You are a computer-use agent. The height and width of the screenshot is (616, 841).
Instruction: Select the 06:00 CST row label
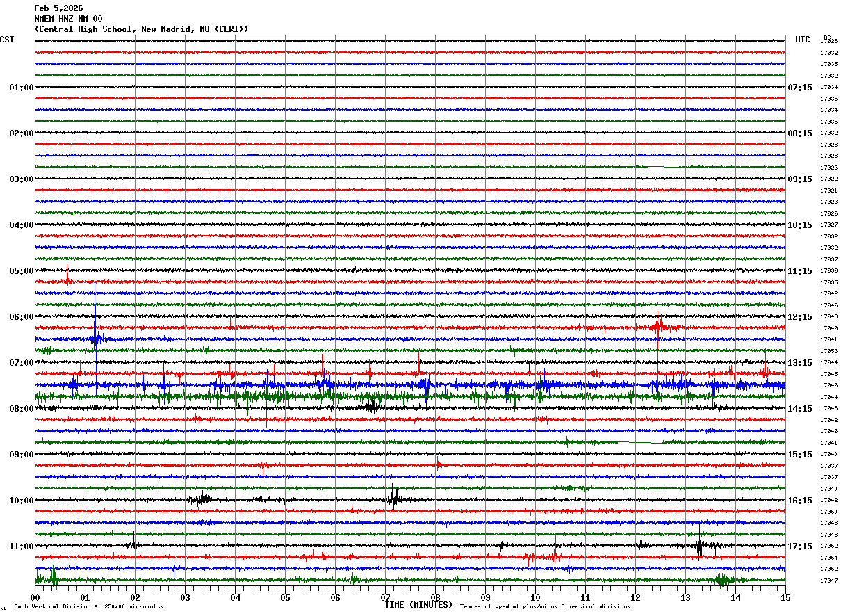click(x=22, y=317)
